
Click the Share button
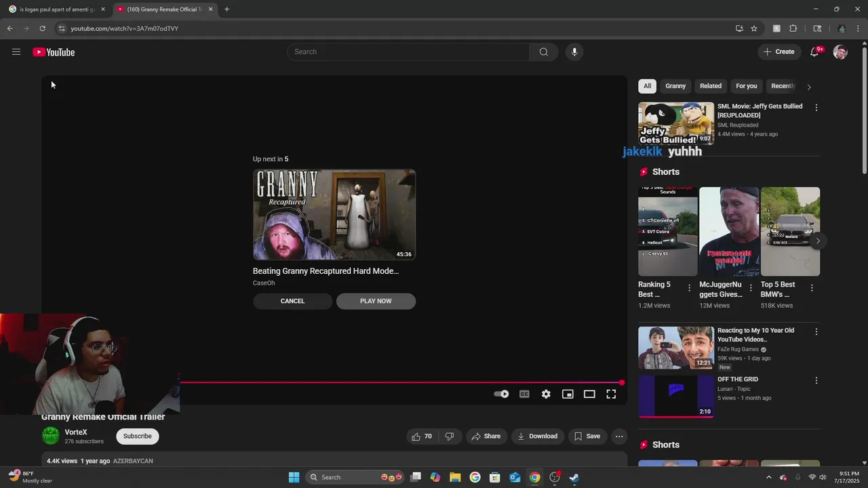(x=486, y=436)
